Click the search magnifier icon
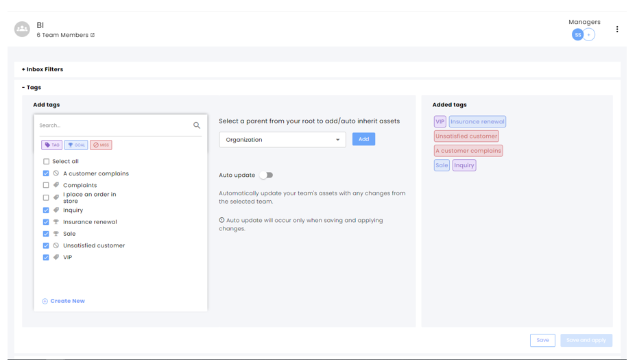This screenshot has width=637, height=364. (197, 125)
